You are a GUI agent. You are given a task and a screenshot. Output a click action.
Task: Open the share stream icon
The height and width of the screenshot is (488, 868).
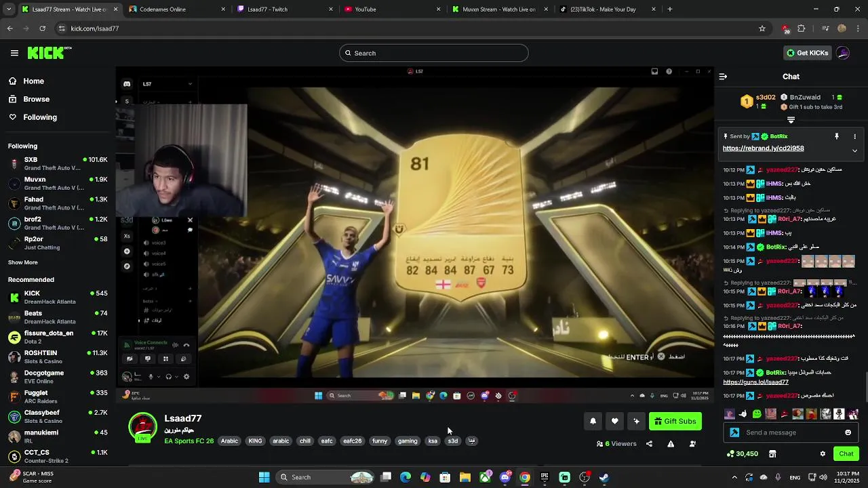[649, 444]
